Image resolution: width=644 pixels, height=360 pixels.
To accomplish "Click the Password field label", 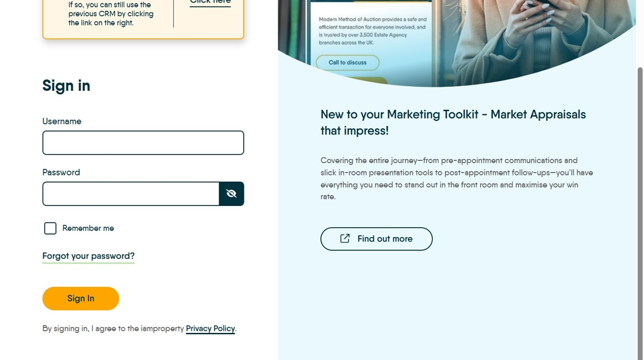I will pyautogui.click(x=61, y=172).
